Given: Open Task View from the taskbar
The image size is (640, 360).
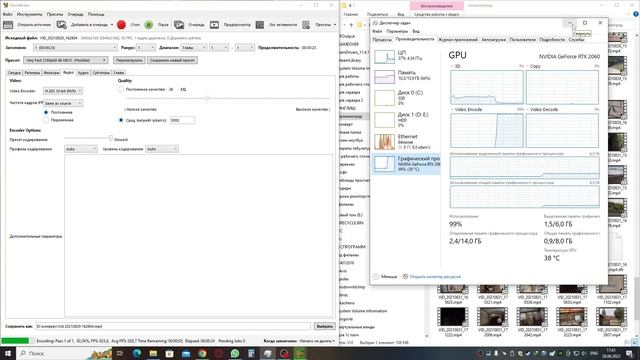Looking at the screenshot, I should pos(120,353).
